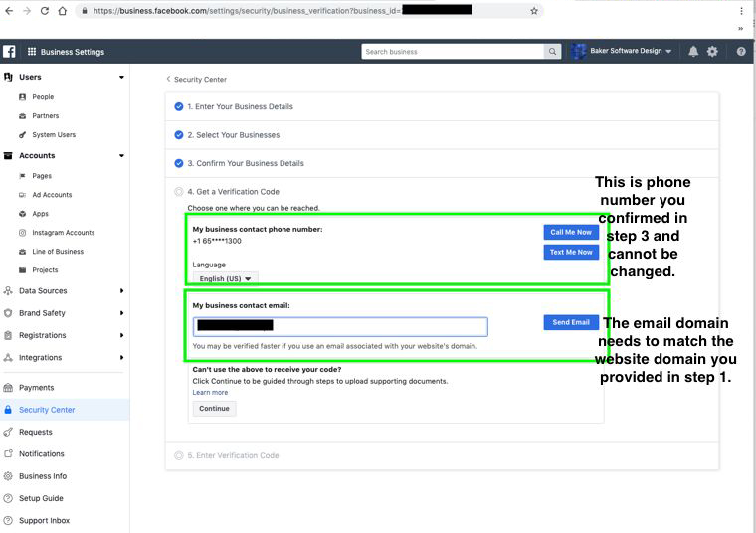This screenshot has width=756, height=533.
Task: Click the Security Center lock icon
Action: 8,410
